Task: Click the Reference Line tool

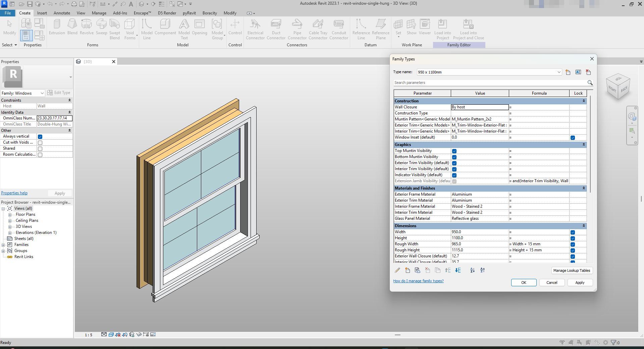Action: click(x=361, y=30)
